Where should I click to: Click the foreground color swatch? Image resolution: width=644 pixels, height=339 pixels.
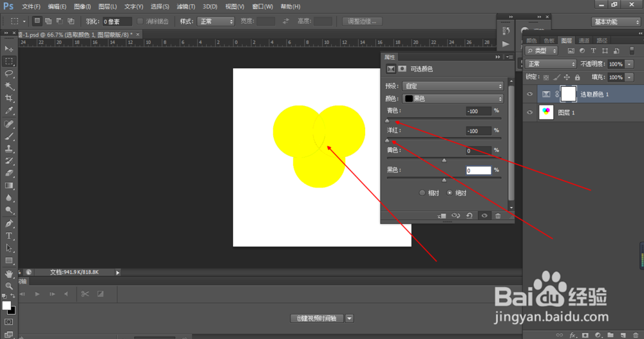(x=6, y=306)
